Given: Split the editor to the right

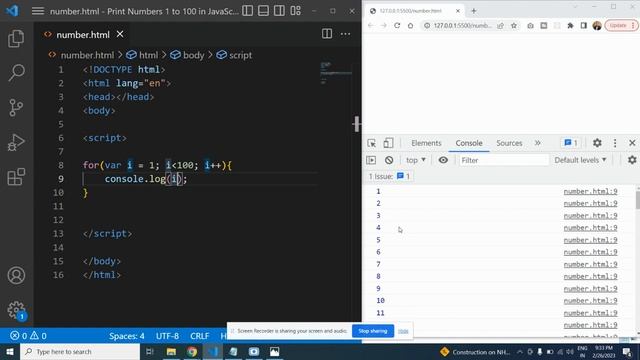Looking at the screenshot, I should click(x=327, y=34).
